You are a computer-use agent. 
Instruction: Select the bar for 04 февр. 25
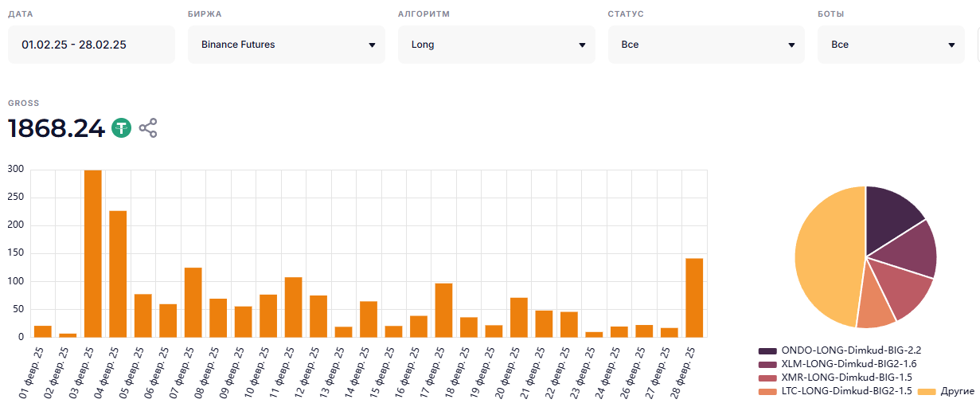(118, 274)
